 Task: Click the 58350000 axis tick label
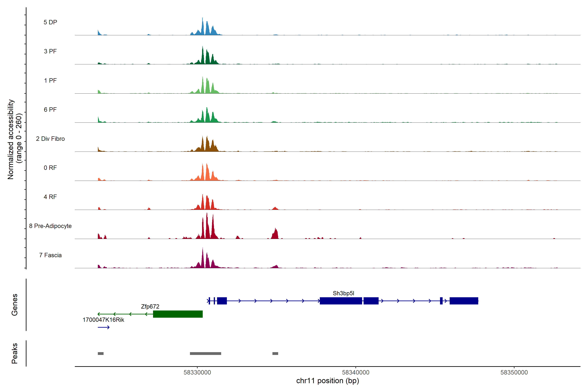coord(514,373)
